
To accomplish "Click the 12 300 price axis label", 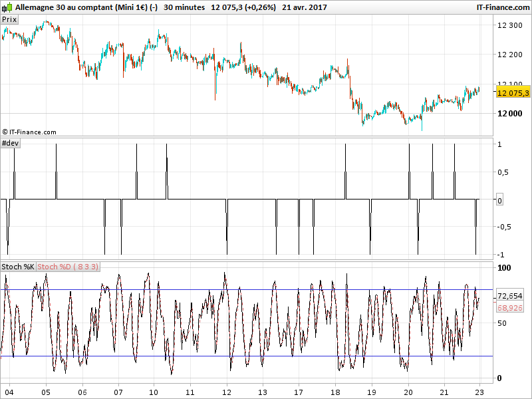I will 509,25.
